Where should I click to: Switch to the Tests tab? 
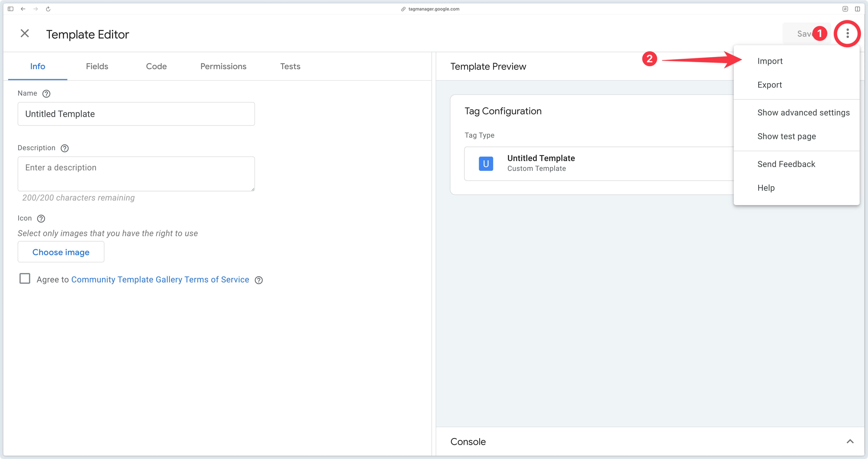(290, 66)
